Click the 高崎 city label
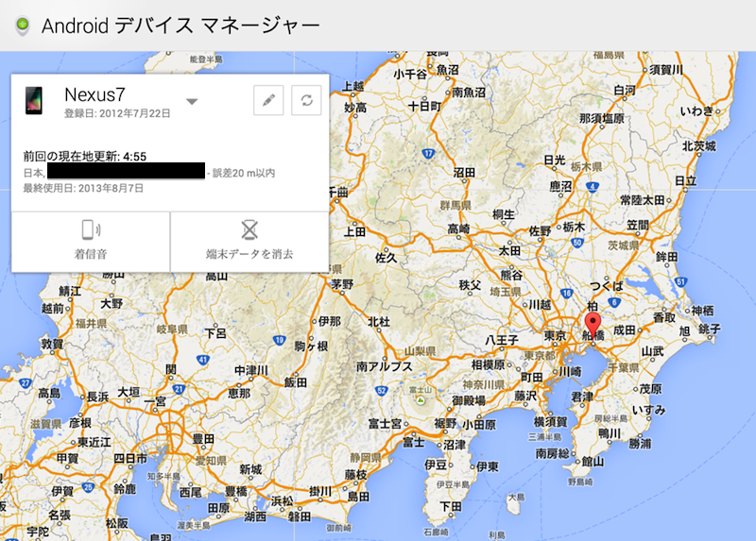Viewport: 756px width, 541px height. click(x=458, y=228)
